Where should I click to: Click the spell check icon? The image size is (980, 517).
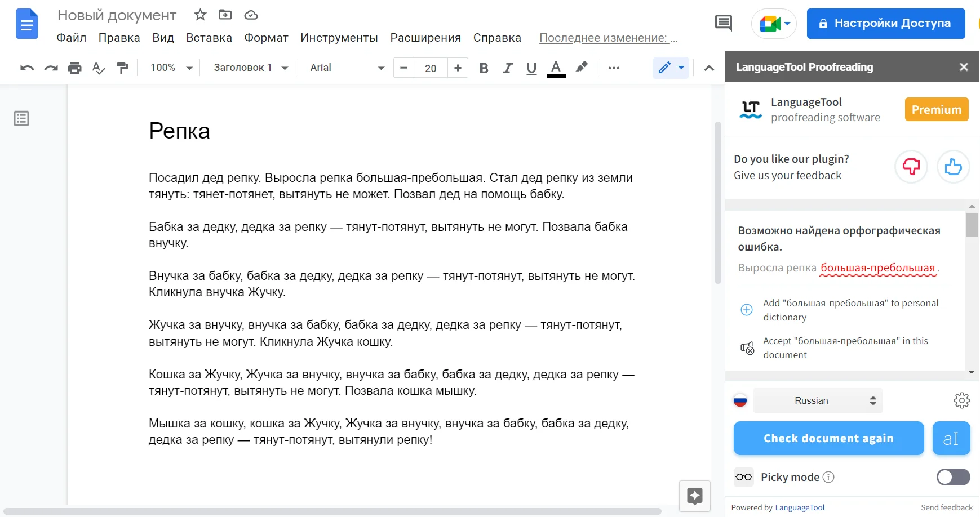99,68
